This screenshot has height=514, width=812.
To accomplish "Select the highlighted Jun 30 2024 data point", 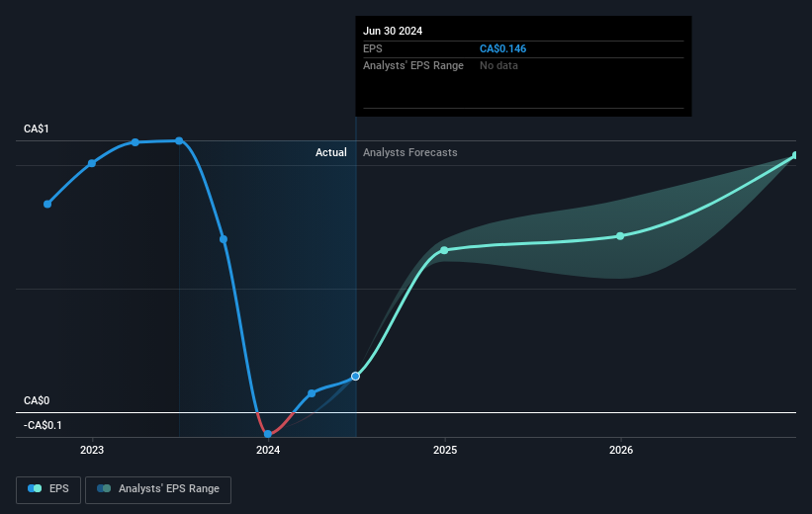I will (x=355, y=377).
